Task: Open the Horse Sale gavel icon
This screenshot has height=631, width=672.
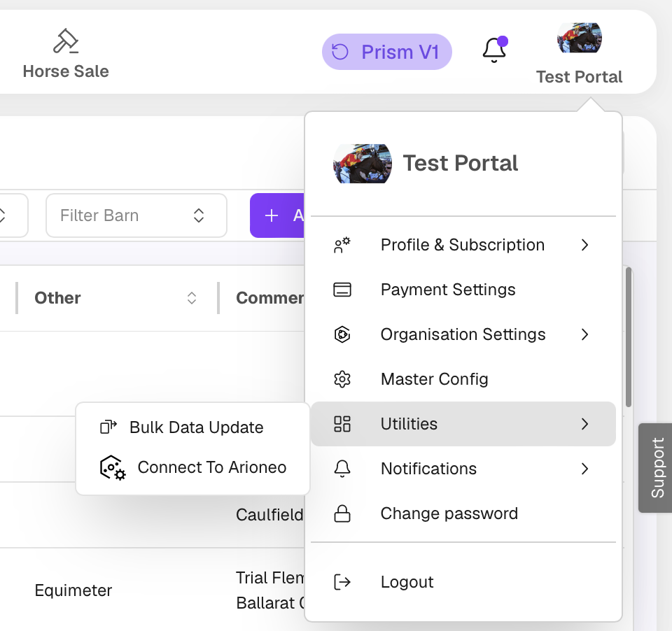Action: point(66,41)
